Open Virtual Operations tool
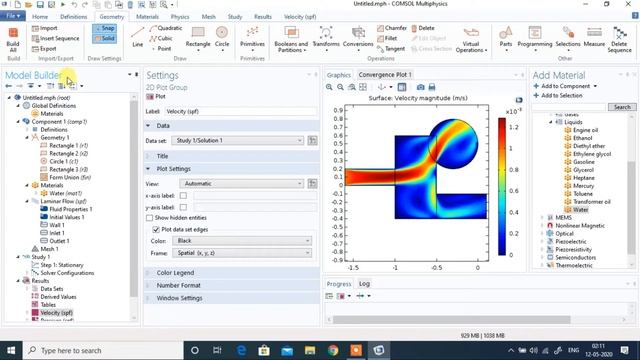The image size is (640, 360). (x=471, y=39)
